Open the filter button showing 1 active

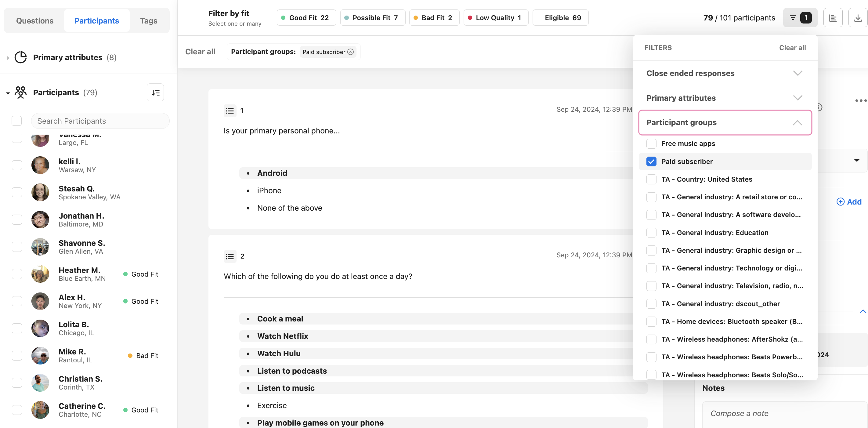(800, 17)
